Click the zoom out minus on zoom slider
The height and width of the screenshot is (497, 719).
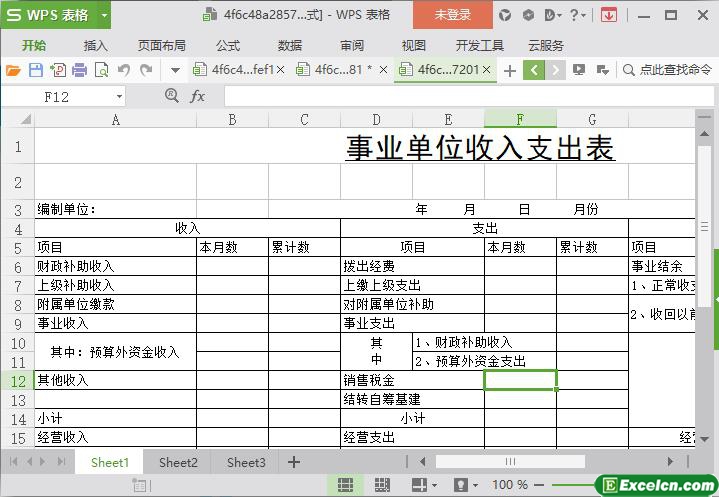pyautogui.click(x=540, y=485)
